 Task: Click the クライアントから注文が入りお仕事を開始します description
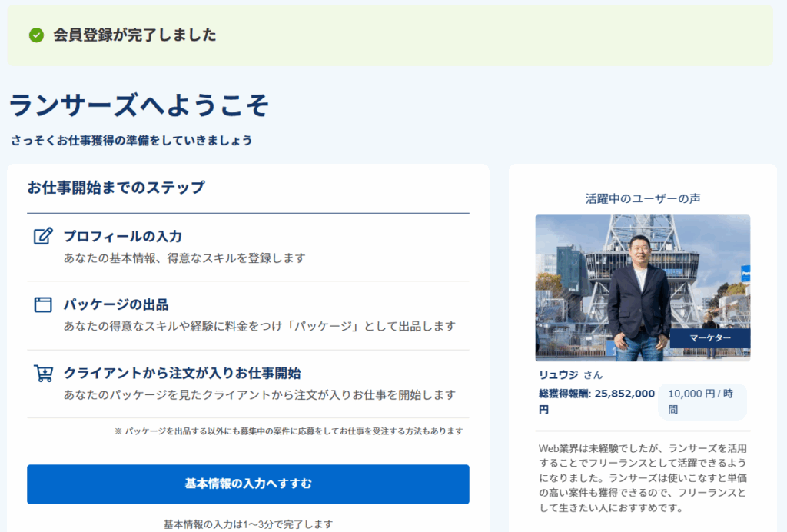coord(260,395)
